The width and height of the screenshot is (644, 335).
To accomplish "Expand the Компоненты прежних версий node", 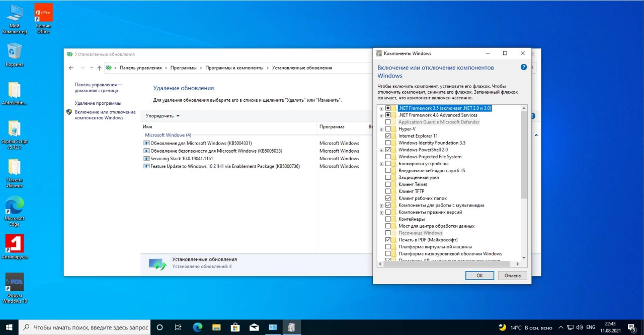I will coord(381,212).
